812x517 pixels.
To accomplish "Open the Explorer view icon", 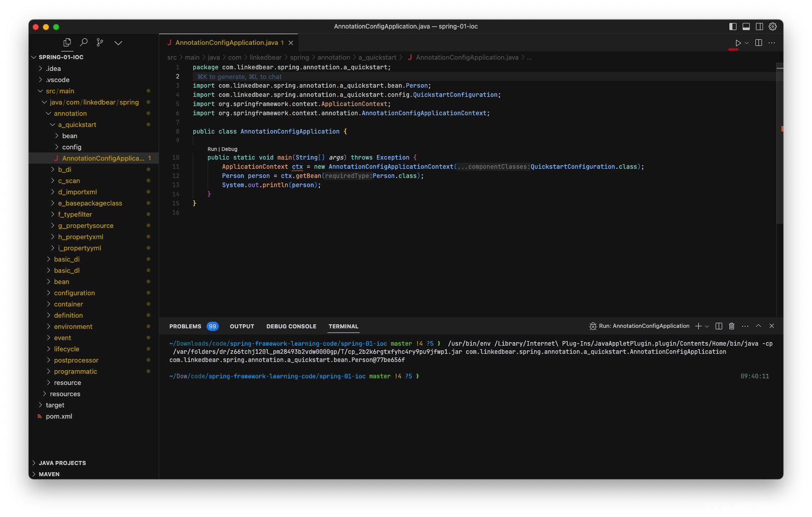I will [67, 43].
